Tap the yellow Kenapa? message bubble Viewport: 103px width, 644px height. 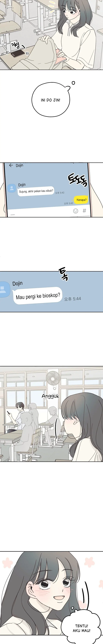(x=81, y=200)
